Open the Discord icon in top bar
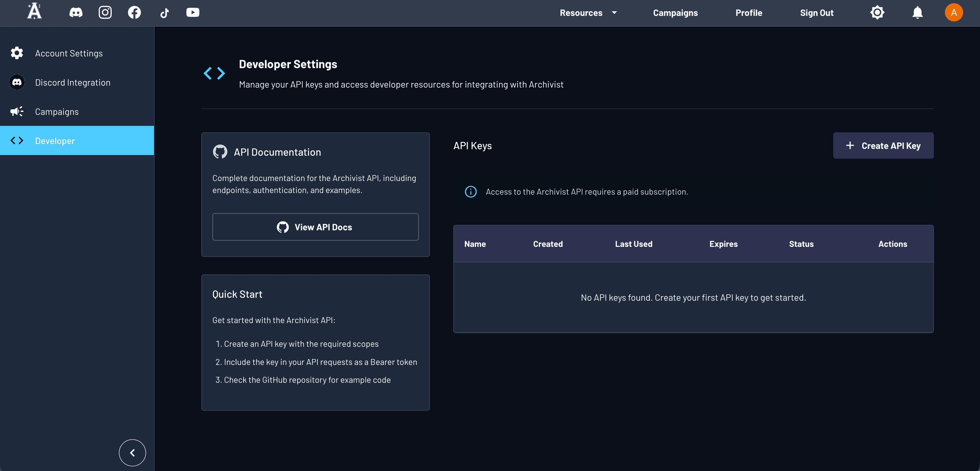 click(x=76, y=13)
